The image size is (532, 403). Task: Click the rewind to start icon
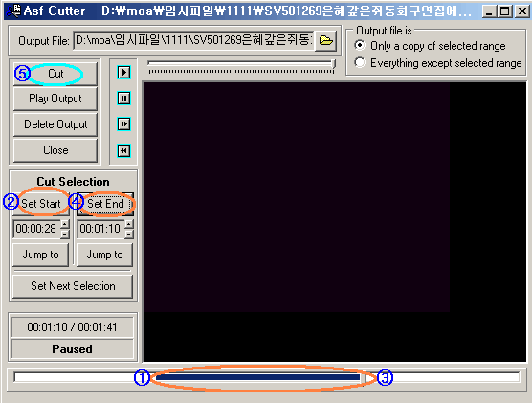tap(123, 150)
